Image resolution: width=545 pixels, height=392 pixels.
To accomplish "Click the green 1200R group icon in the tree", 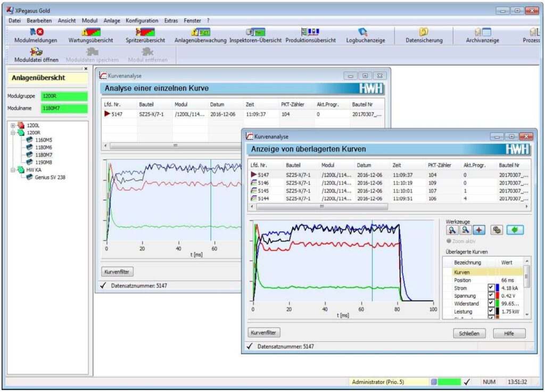I will pyautogui.click(x=21, y=132).
